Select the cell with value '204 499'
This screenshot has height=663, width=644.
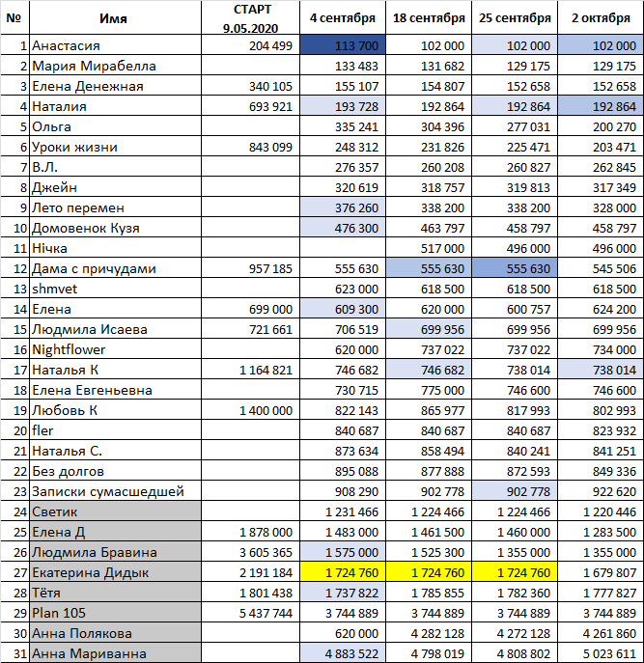point(250,44)
